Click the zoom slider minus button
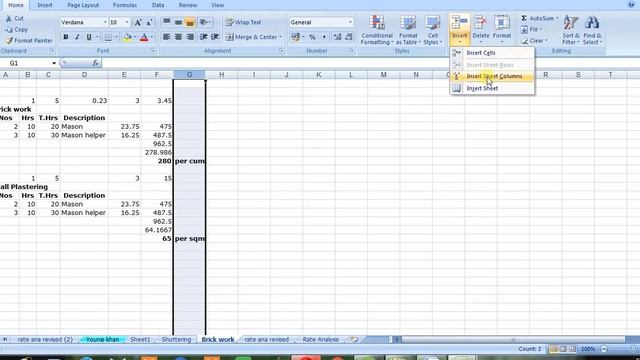The width and height of the screenshot is (640, 360). click(x=604, y=349)
